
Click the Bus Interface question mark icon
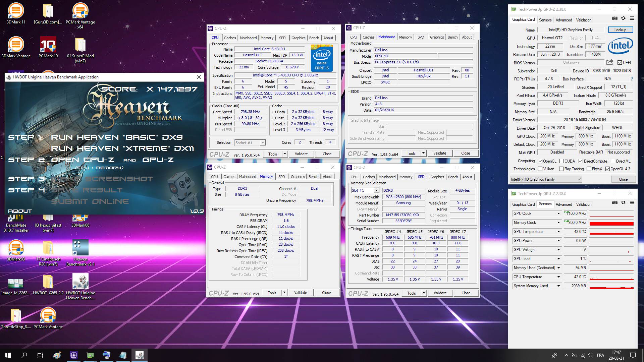[x=632, y=79]
